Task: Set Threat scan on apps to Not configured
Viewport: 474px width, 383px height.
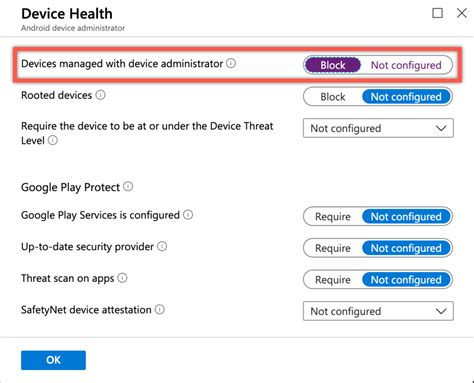Action: (406, 280)
